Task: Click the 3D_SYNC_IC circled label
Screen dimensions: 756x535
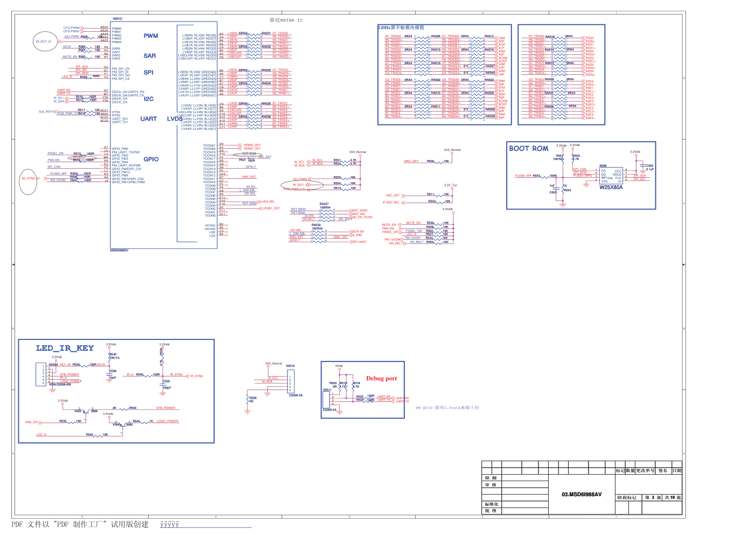Action: tap(30, 178)
